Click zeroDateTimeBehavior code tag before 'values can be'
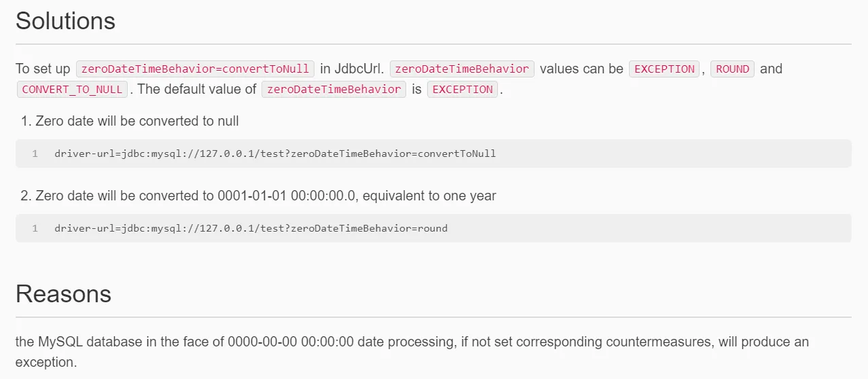This screenshot has width=868, height=379. click(x=462, y=69)
